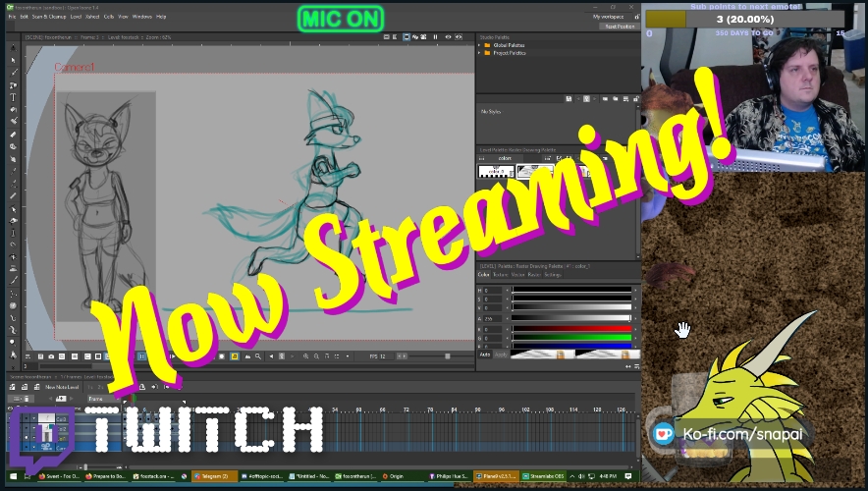The image size is (868, 491).
Task: Expand the Project Palettes folder
Action: coord(480,53)
